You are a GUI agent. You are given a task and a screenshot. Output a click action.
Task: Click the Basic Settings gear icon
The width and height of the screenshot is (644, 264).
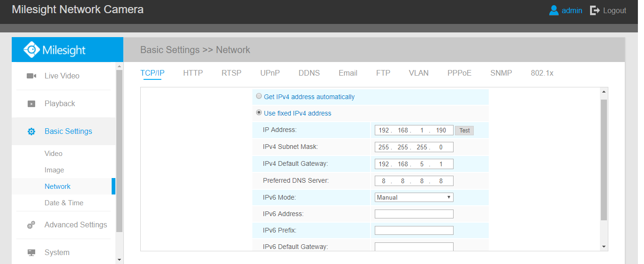coord(31,132)
